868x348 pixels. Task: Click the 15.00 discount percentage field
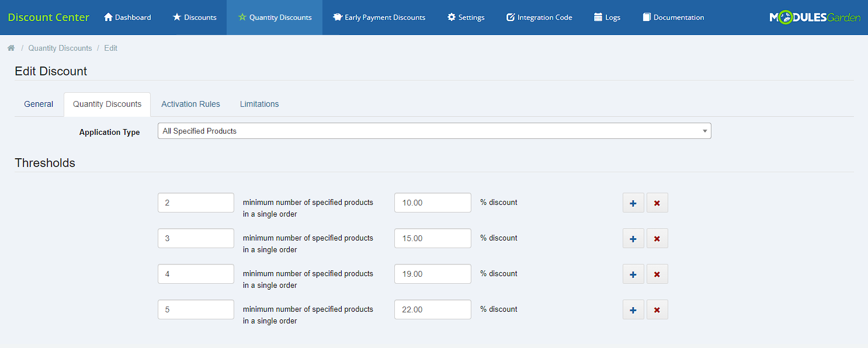(433, 238)
